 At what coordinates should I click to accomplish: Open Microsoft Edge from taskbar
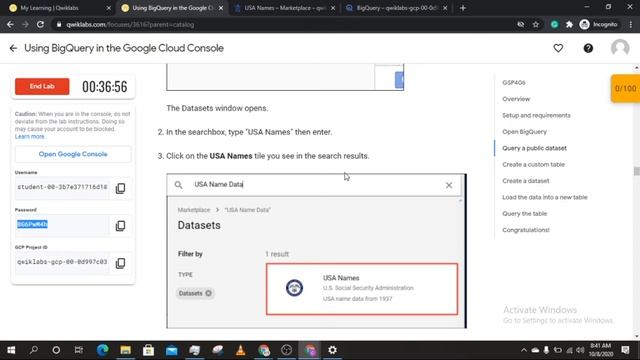pyautogui.click(x=102, y=350)
